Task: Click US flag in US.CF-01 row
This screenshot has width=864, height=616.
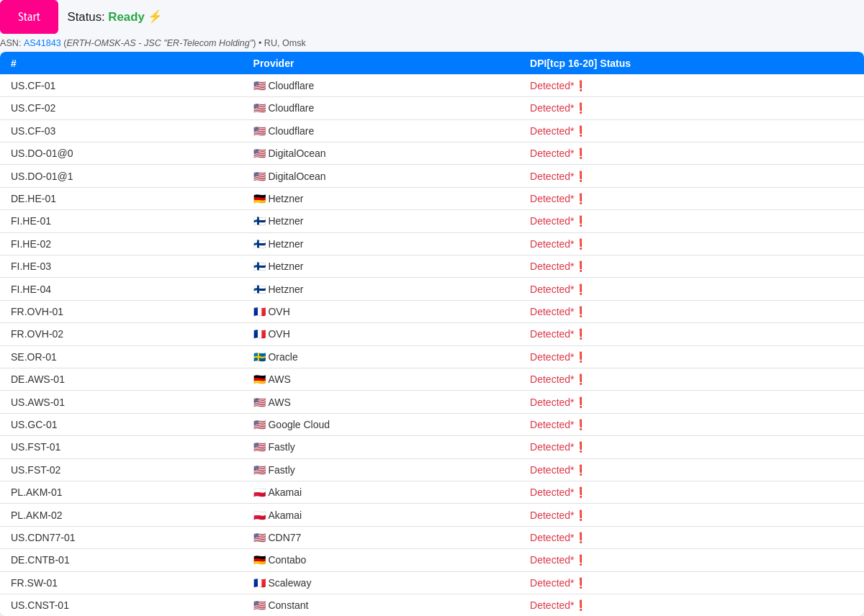Action: tap(259, 86)
